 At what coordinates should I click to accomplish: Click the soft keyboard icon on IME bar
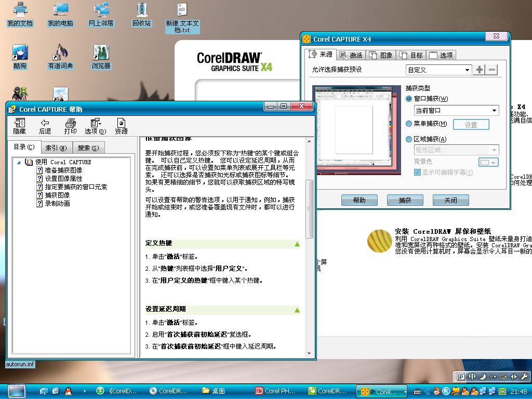pyautogui.click(x=503, y=377)
